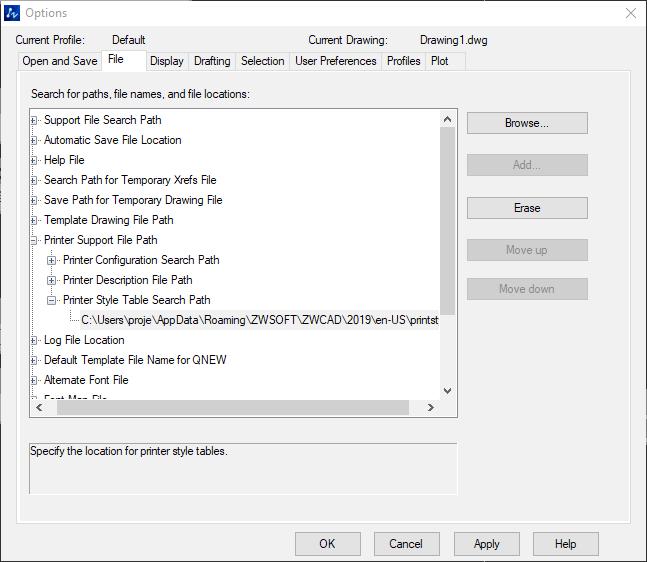Click the Cancel button
The width and height of the screenshot is (647, 562).
point(406,544)
